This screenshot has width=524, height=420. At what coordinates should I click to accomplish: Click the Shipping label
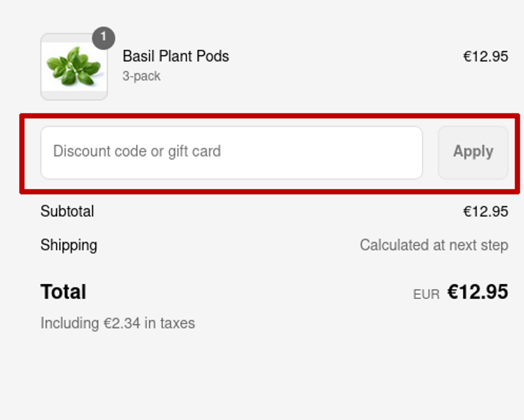[69, 245]
